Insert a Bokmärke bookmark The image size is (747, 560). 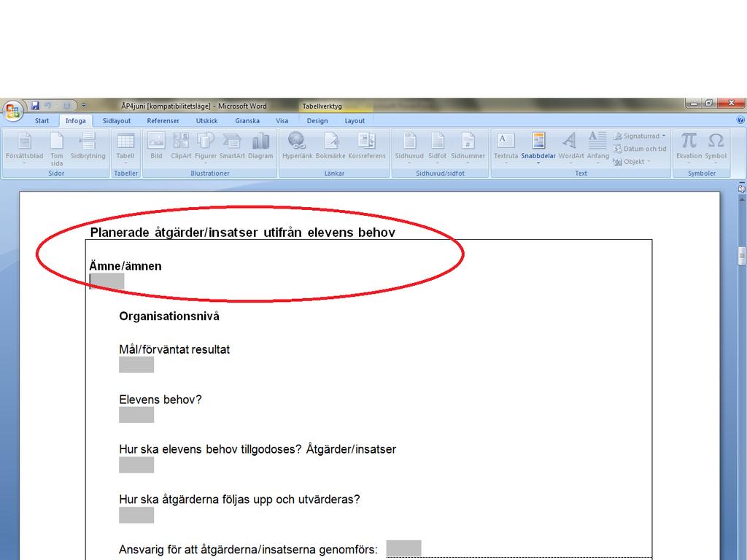click(x=330, y=147)
